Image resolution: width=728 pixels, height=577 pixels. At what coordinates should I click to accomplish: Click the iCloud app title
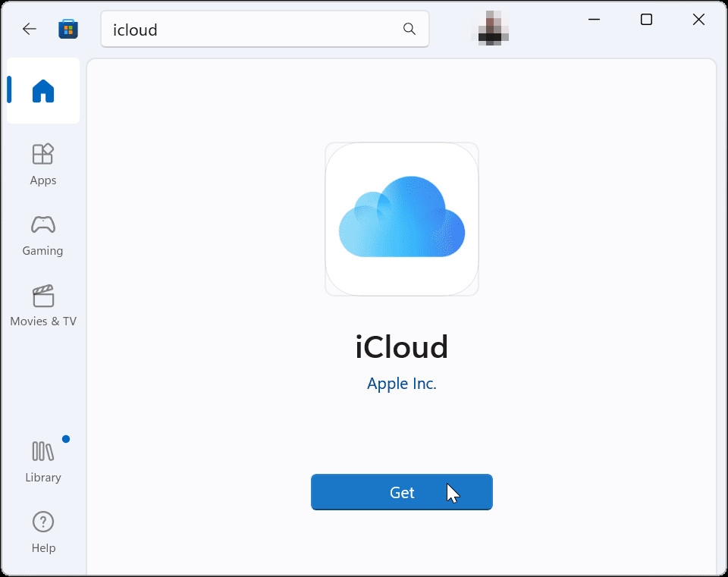402,347
